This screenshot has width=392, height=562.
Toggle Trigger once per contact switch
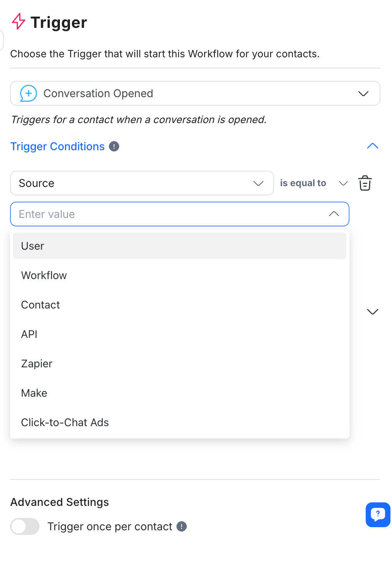pos(25,526)
